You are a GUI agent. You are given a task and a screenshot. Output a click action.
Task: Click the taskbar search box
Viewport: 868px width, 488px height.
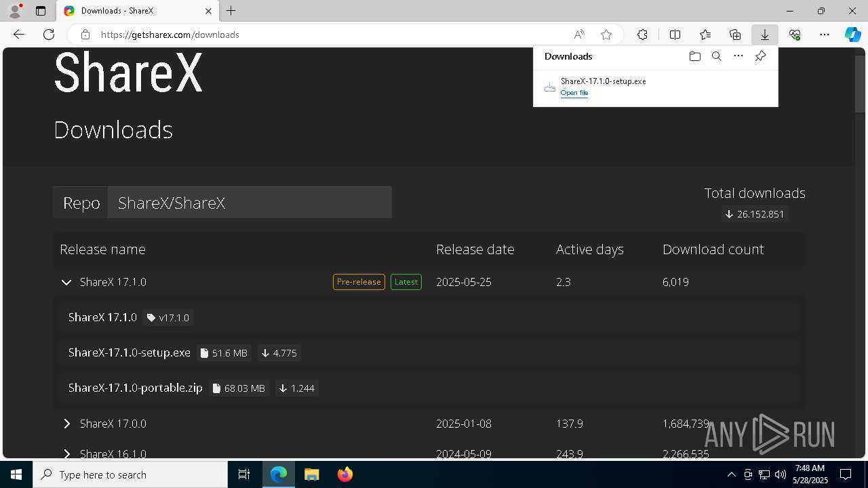130,474
